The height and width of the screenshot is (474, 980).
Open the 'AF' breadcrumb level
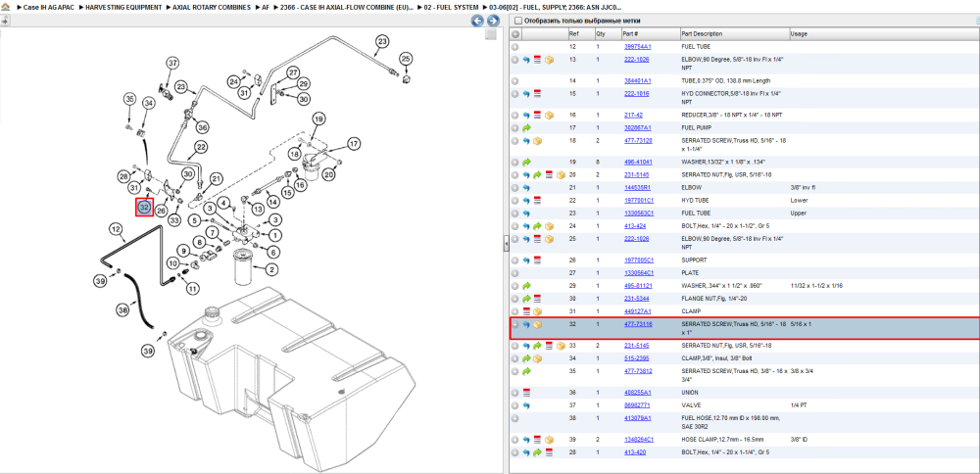pyautogui.click(x=266, y=8)
